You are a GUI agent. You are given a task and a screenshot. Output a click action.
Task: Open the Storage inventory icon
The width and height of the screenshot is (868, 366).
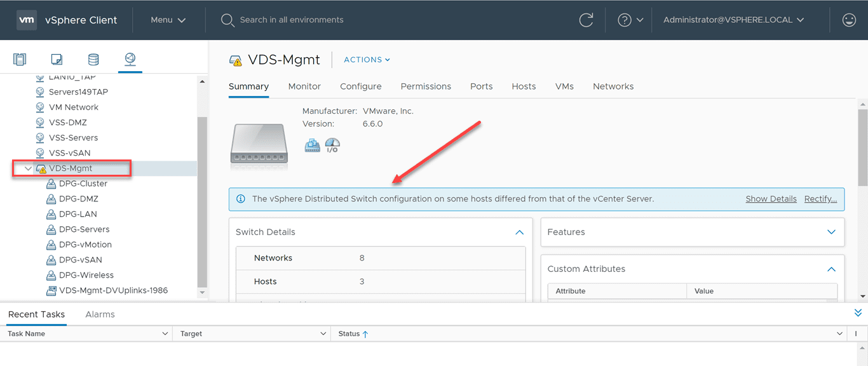pyautogui.click(x=93, y=59)
